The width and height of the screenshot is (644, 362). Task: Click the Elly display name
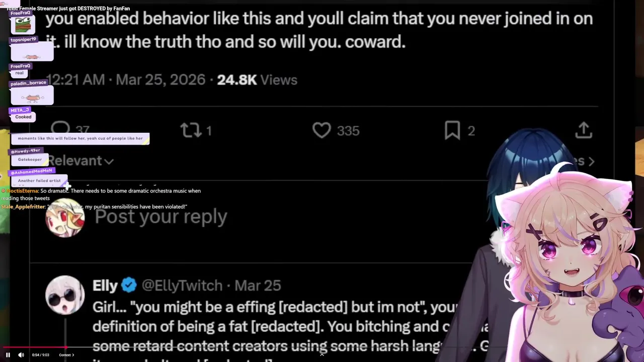105,286
